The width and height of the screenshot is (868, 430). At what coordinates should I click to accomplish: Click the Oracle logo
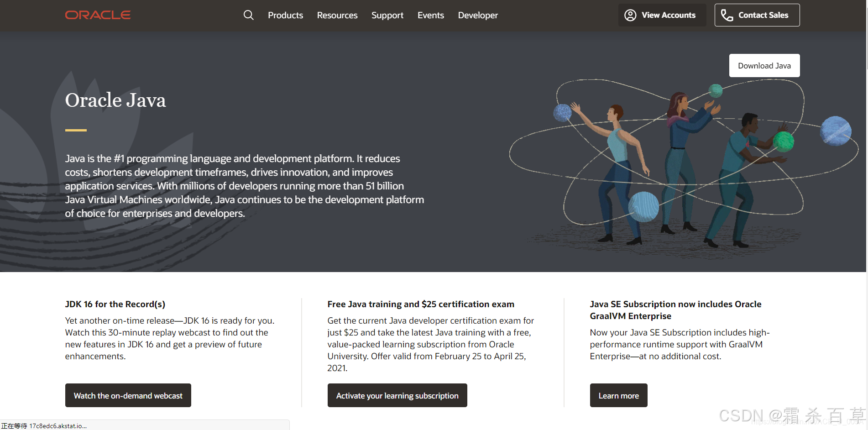point(98,15)
